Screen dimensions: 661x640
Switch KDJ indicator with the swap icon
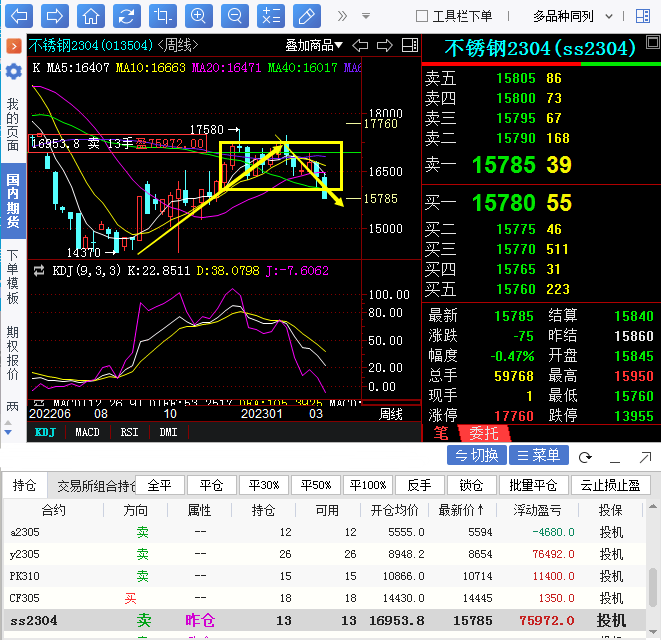click(x=39, y=270)
